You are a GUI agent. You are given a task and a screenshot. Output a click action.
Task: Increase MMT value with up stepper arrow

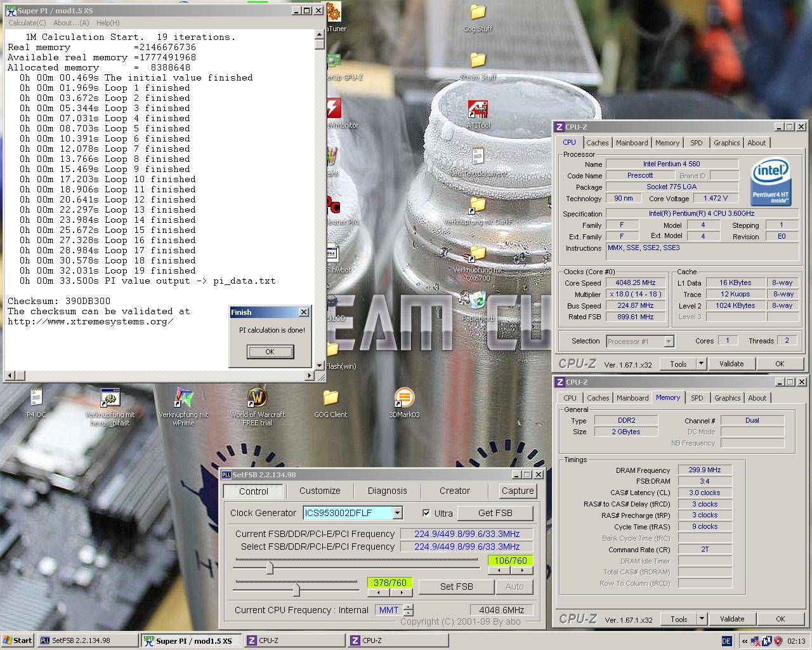coord(409,607)
